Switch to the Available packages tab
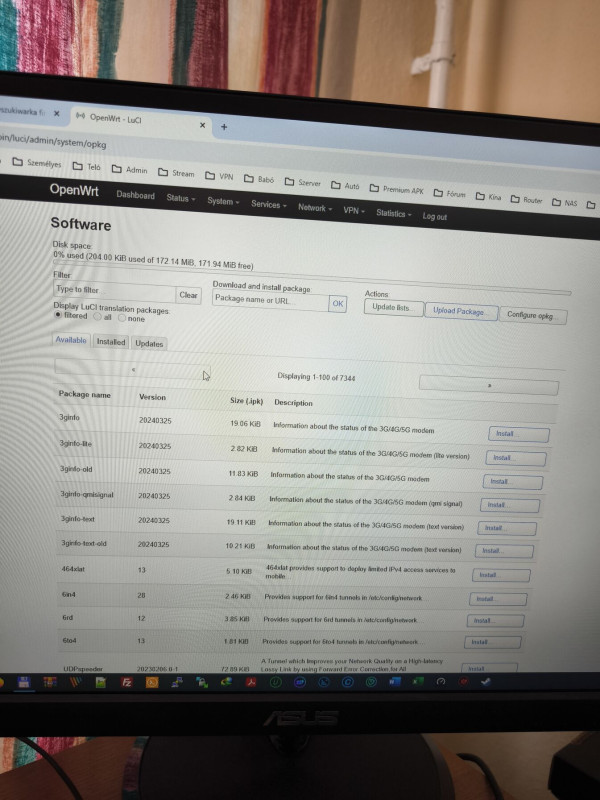 tap(71, 340)
